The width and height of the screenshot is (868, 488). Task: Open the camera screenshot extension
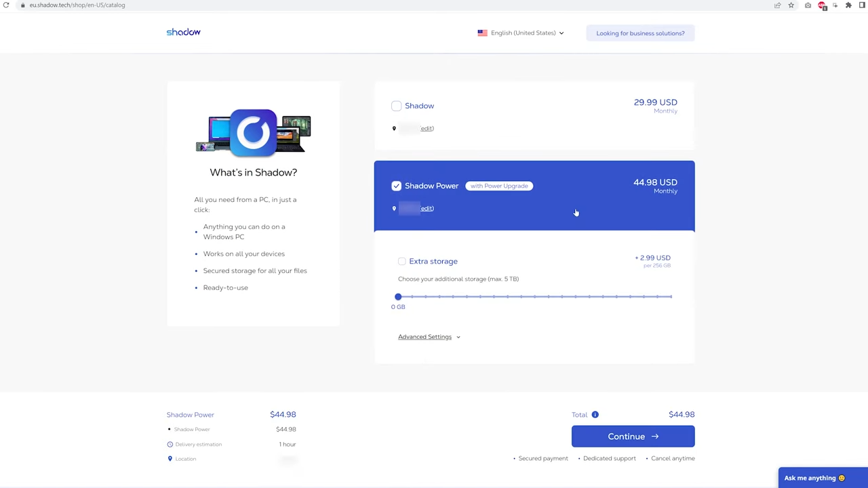coord(808,5)
